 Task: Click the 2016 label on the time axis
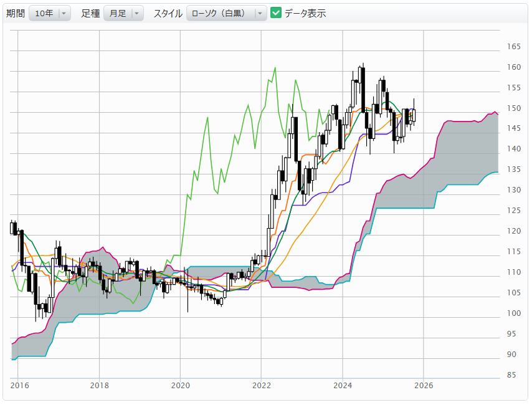[x=19, y=385]
